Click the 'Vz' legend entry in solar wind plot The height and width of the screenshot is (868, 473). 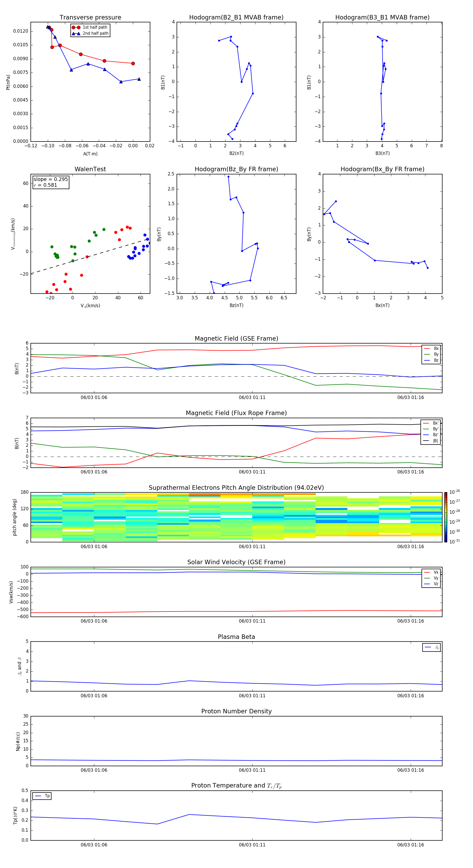coord(431,584)
